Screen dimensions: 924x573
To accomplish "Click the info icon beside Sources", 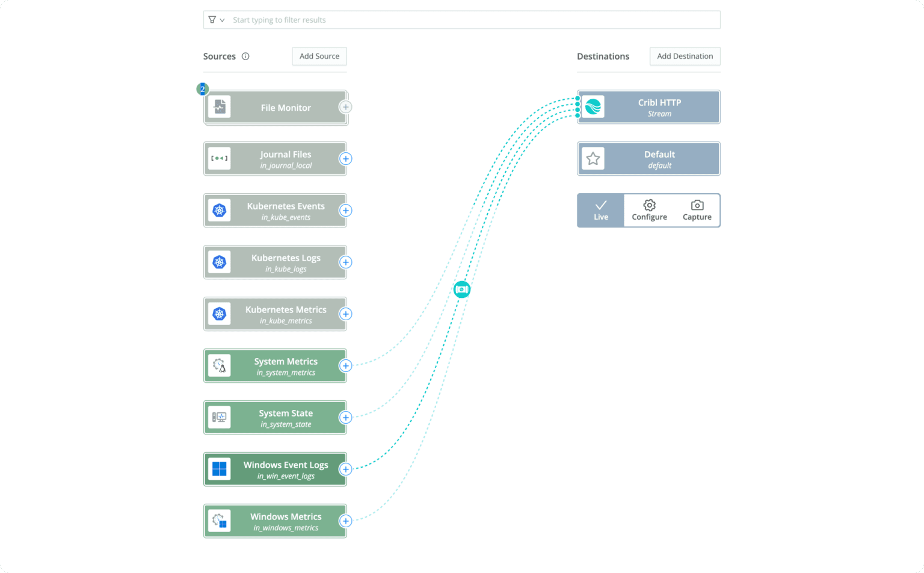I will tap(245, 57).
